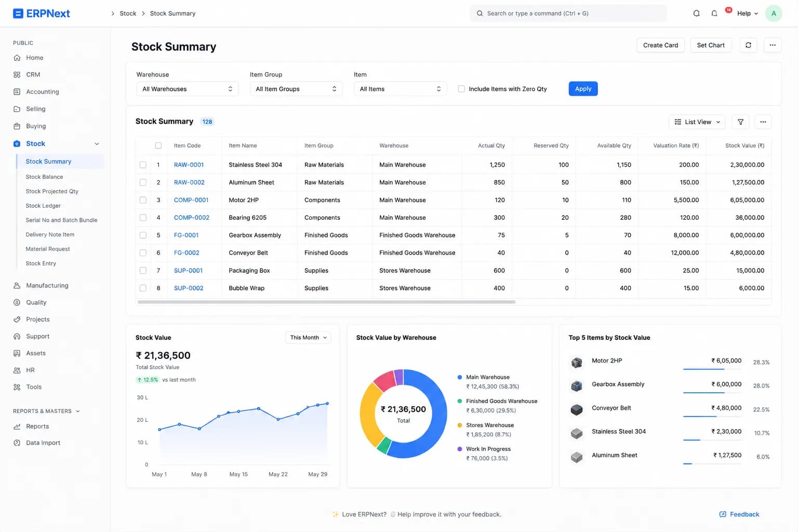Screen dimensions: 798x532
Task: Click the Data Import icon in sidebar
Action: [17, 443]
